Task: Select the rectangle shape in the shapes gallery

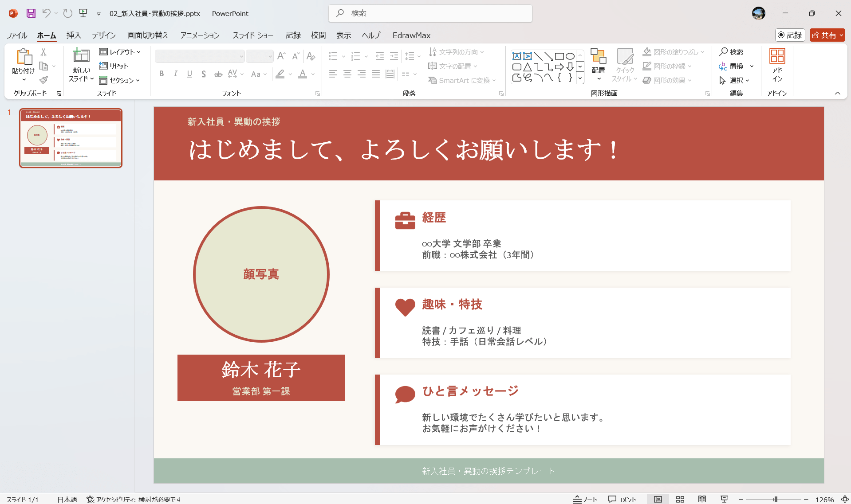Action: coord(559,56)
